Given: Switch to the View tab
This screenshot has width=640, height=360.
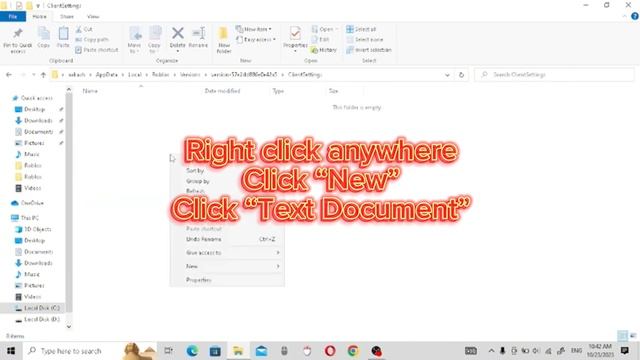Looking at the screenshot, I should [x=93, y=16].
